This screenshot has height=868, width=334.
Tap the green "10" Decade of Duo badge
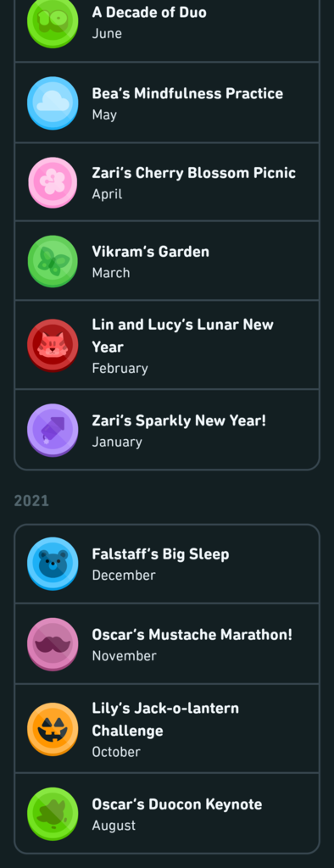(x=53, y=22)
